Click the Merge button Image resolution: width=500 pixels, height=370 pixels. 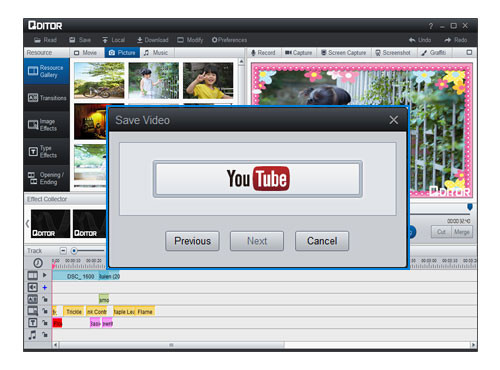(x=462, y=232)
